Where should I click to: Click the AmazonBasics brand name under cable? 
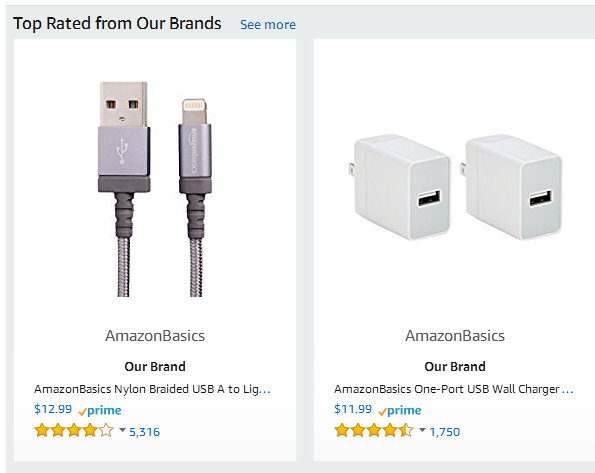[155, 336]
